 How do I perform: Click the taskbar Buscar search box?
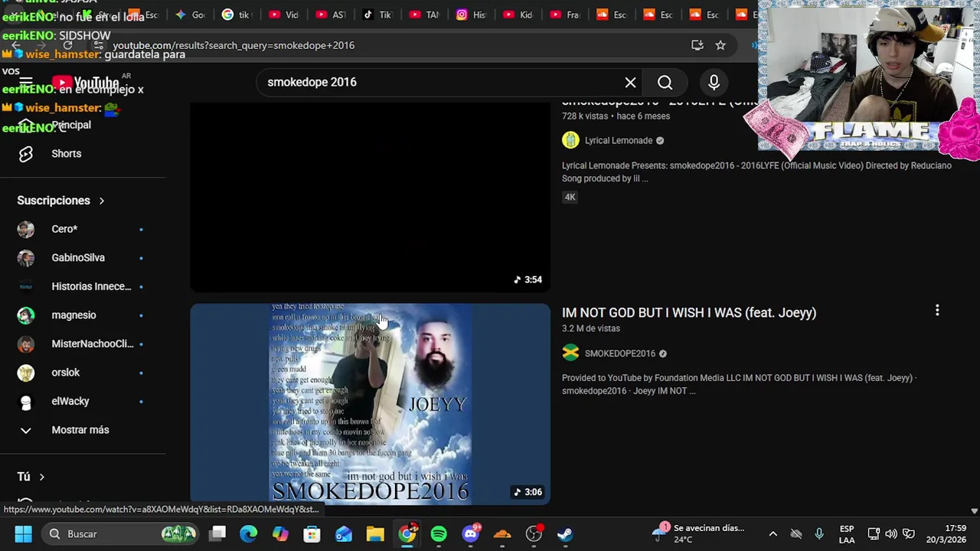(x=119, y=533)
